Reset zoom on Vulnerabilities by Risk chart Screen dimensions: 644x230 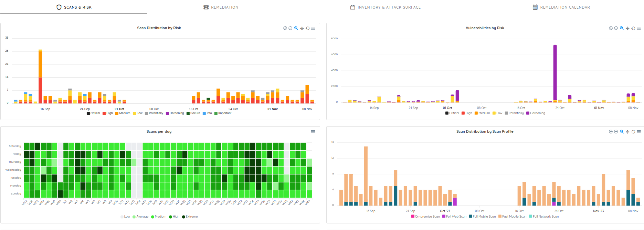633,28
